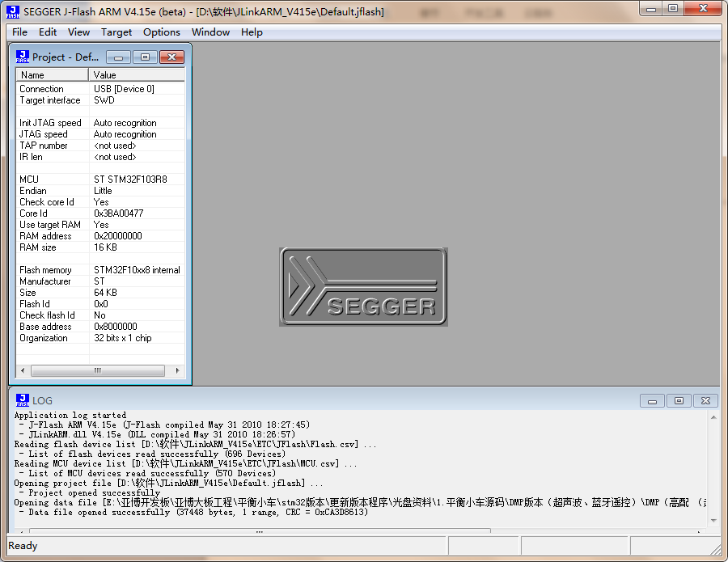Image resolution: width=728 pixels, height=562 pixels.
Task: Select the Target interface row
Action: pos(100,100)
